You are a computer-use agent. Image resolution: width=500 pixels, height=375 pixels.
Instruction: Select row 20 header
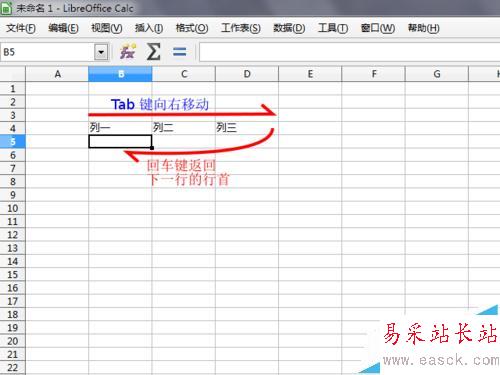click(x=13, y=341)
